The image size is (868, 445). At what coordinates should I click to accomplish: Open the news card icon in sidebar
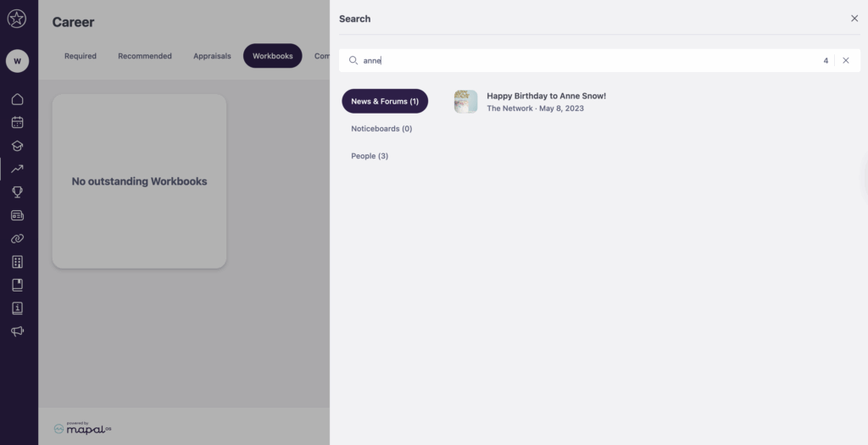pyautogui.click(x=17, y=215)
